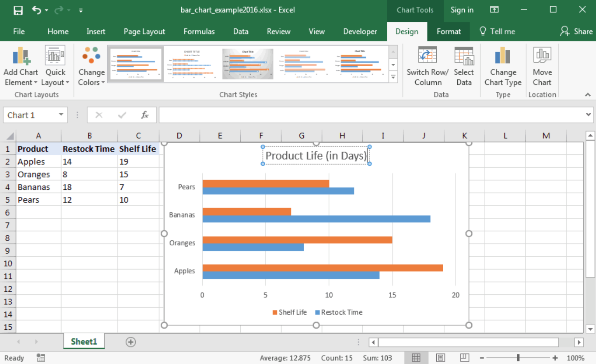Add a new sheet with plus icon
The width and height of the screenshot is (596, 364).
130,342
